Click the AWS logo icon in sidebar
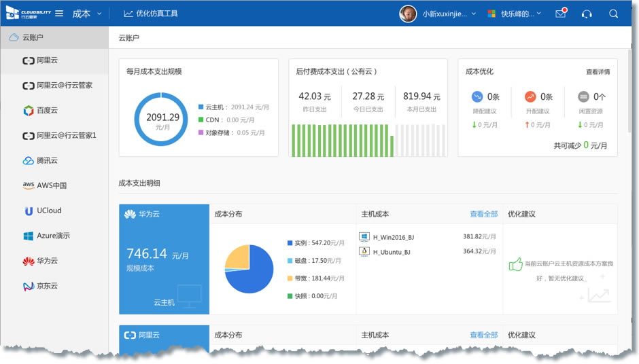639x364 pixels. coord(28,185)
